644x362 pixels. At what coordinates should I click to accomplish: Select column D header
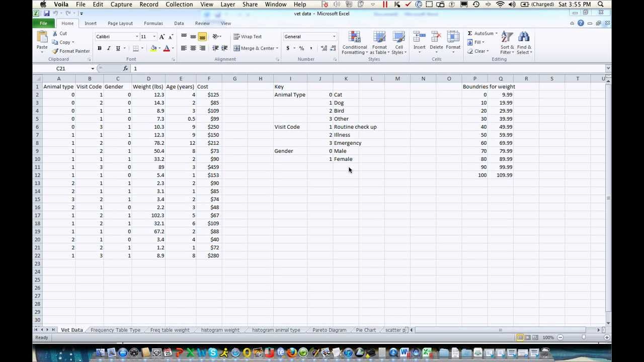coord(148,79)
